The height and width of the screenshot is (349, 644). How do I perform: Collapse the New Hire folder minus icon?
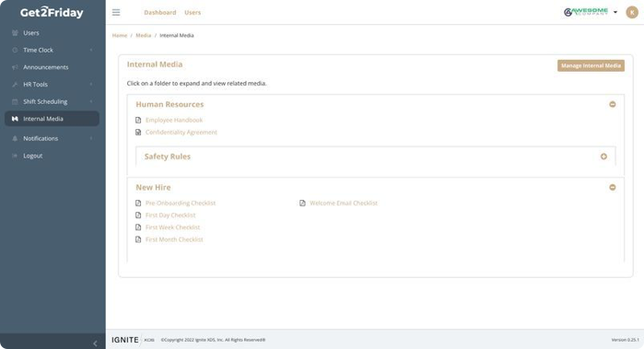click(613, 187)
